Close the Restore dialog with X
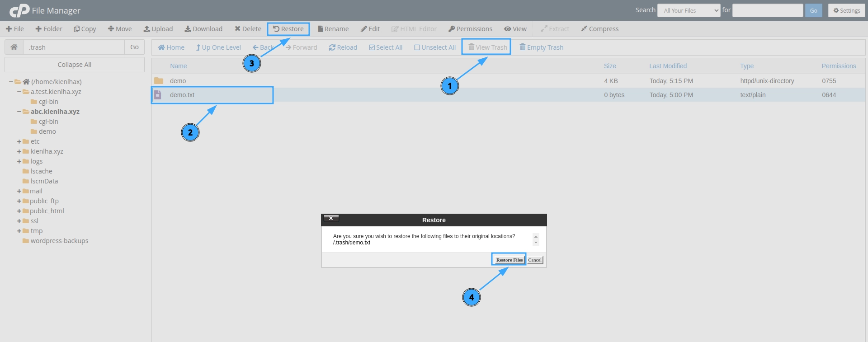The image size is (868, 342). point(331,219)
